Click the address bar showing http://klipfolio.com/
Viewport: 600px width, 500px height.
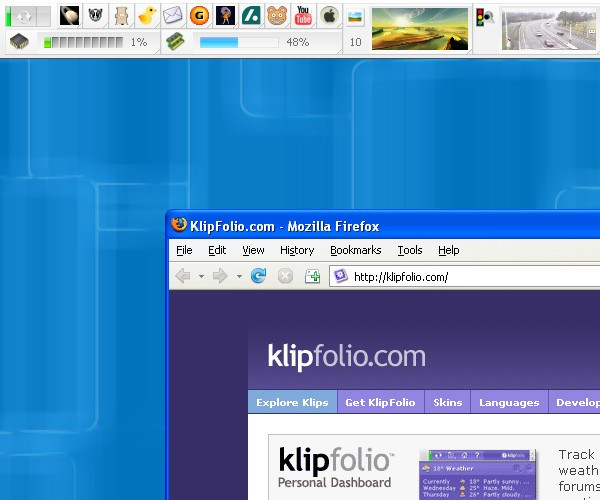(465, 276)
